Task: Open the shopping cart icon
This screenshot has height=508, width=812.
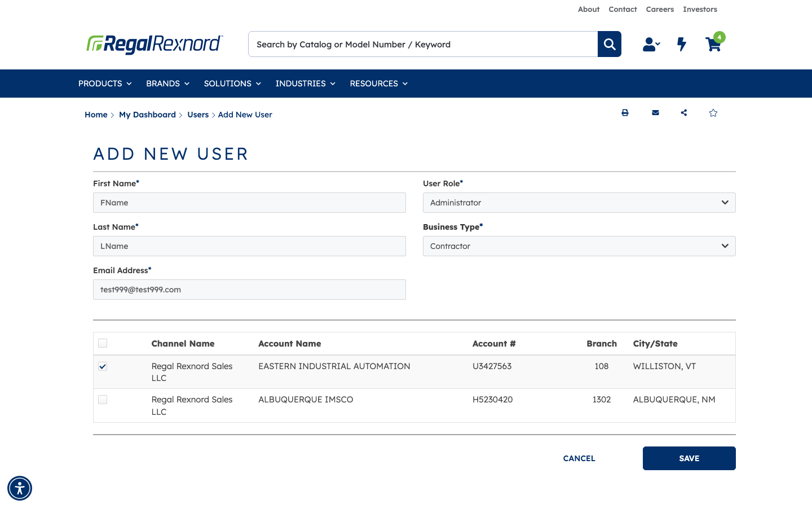Action: 714,43
